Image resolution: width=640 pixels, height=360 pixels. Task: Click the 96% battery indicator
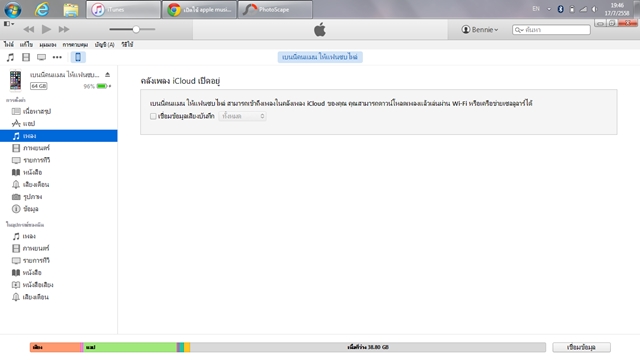click(x=97, y=86)
